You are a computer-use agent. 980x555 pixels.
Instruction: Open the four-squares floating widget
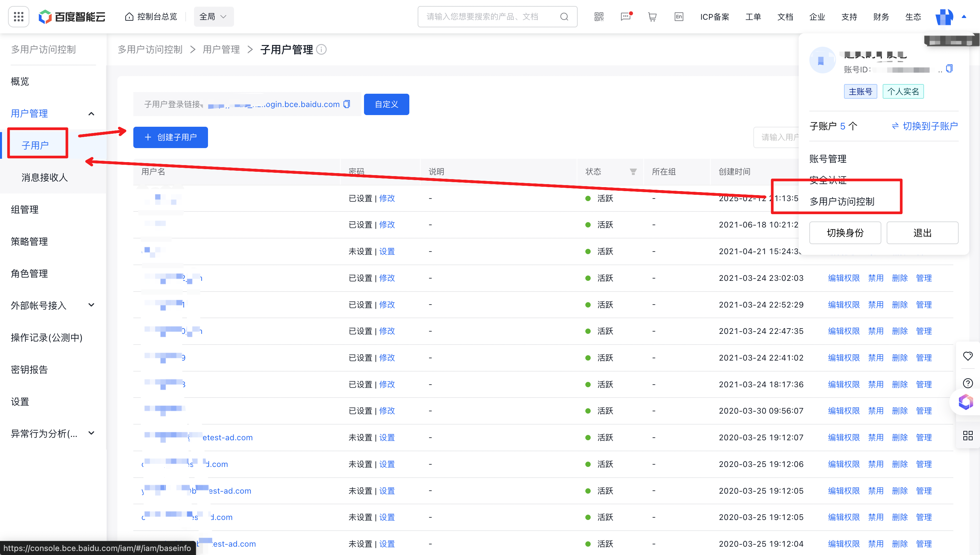967,435
